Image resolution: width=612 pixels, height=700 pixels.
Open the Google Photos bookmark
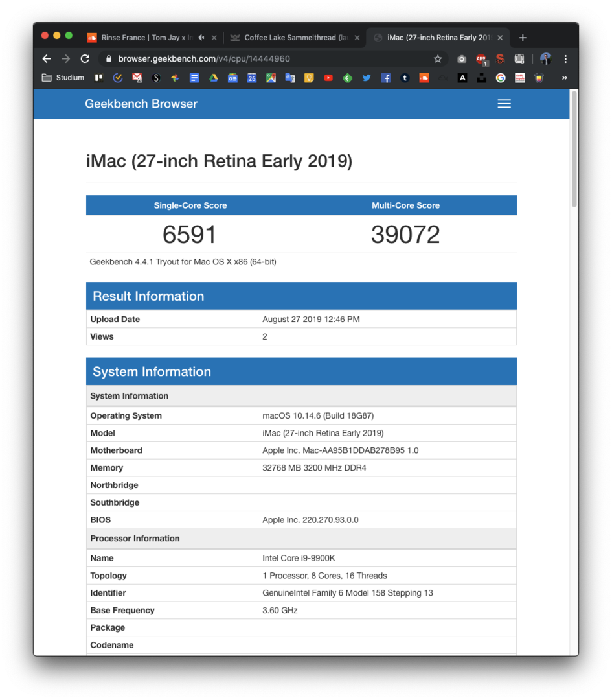[x=175, y=78]
